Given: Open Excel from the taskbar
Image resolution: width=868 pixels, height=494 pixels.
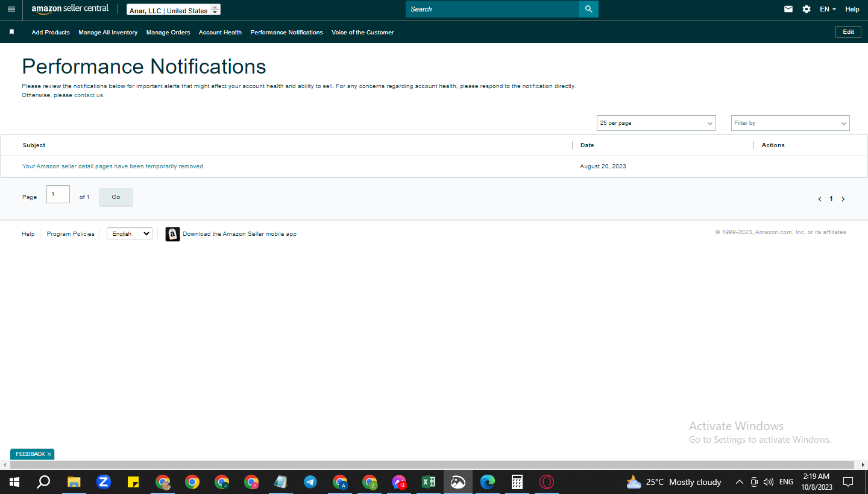Looking at the screenshot, I should click(x=429, y=482).
